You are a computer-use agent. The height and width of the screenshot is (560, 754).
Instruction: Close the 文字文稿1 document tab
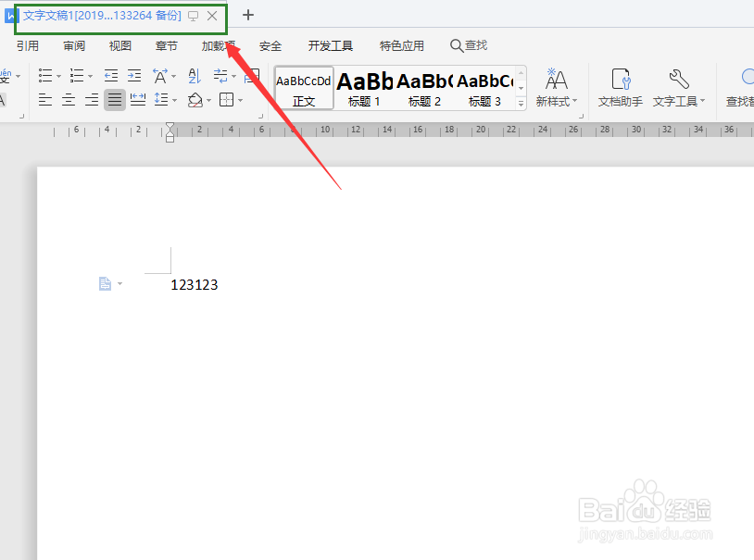point(212,16)
